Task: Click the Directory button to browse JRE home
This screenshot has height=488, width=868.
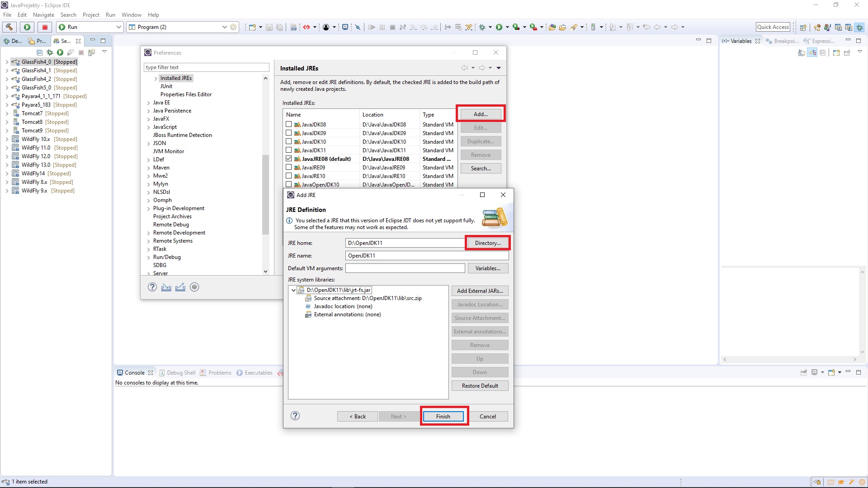Action: point(487,243)
